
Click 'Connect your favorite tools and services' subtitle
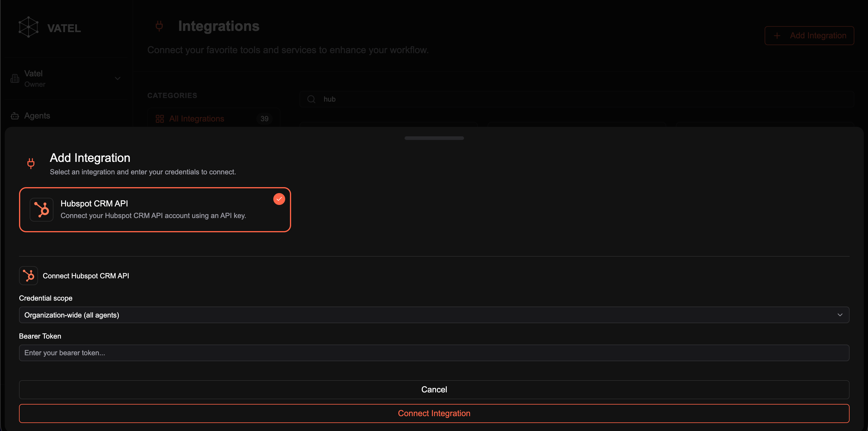click(x=288, y=50)
